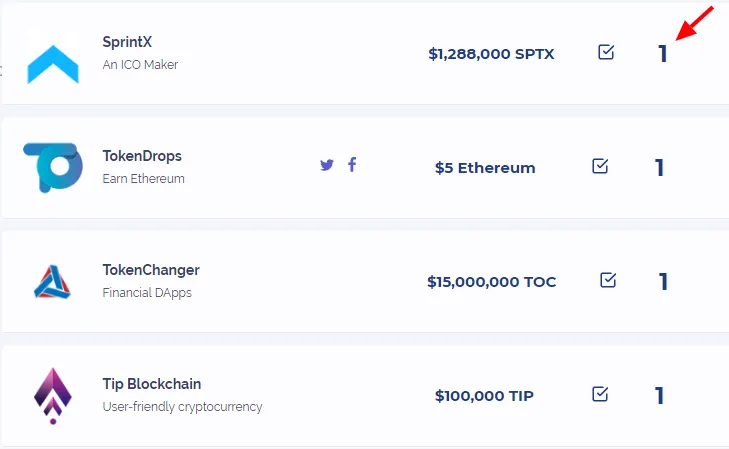
Task: Click the $100,000 TIP value
Action: pyautogui.click(x=484, y=396)
